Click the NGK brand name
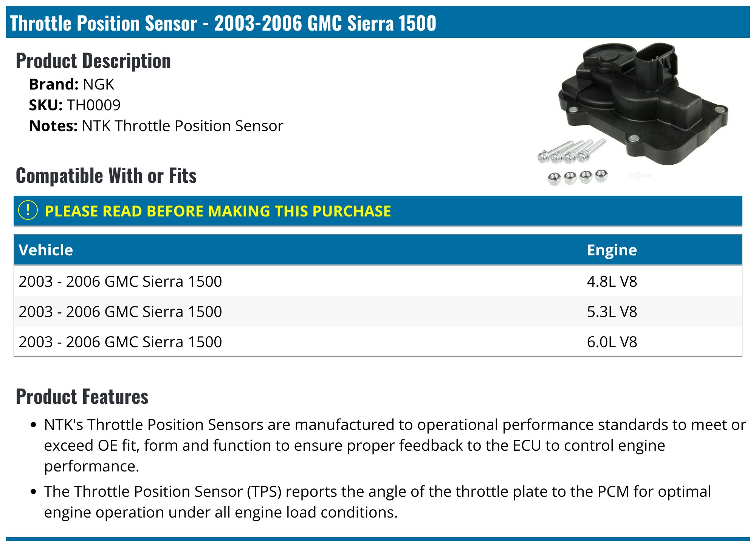The width and height of the screenshot is (756, 547). point(98,84)
